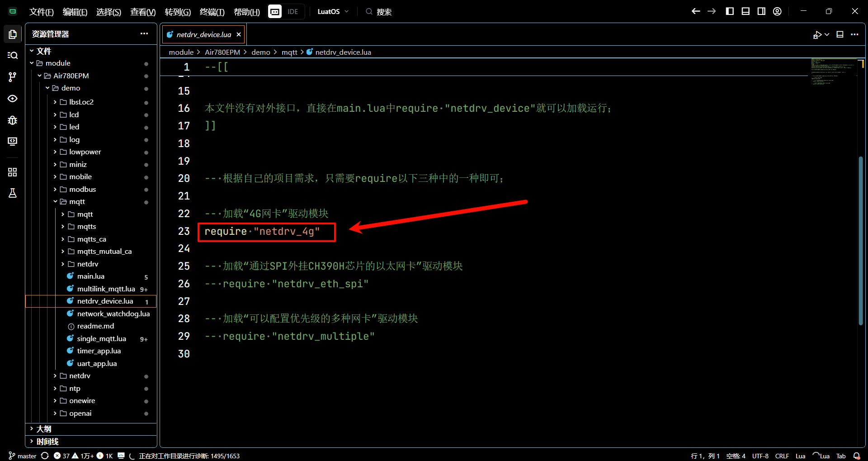868x461 pixels.
Task: Open the 查看(V) menu
Action: (143, 12)
